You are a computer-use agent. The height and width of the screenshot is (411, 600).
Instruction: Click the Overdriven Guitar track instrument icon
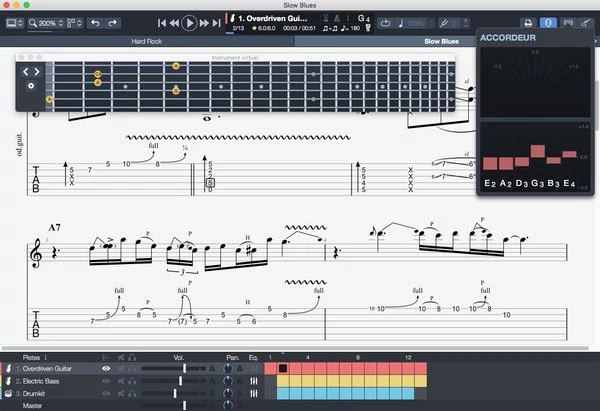[x=8, y=369]
